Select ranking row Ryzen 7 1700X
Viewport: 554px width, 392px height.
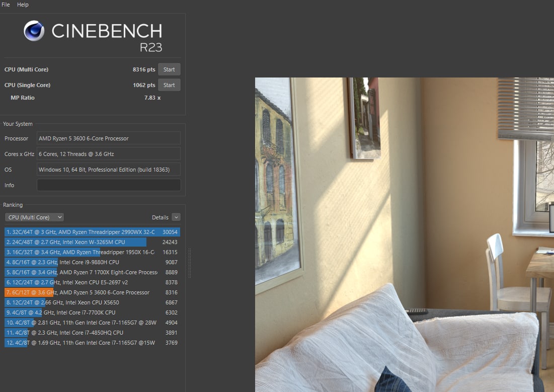92,272
